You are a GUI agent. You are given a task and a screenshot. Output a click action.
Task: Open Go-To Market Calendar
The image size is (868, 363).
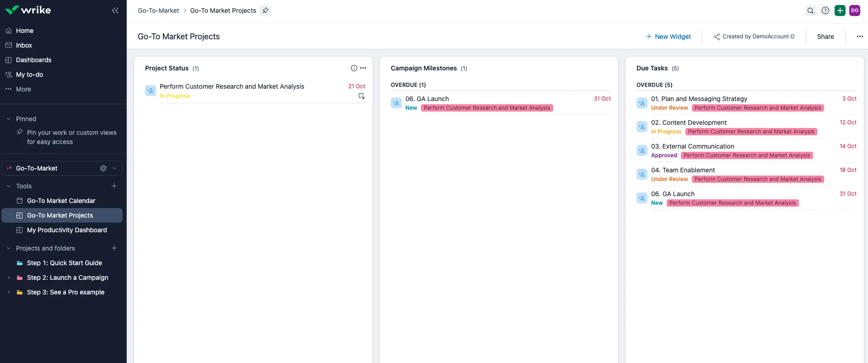click(62, 201)
